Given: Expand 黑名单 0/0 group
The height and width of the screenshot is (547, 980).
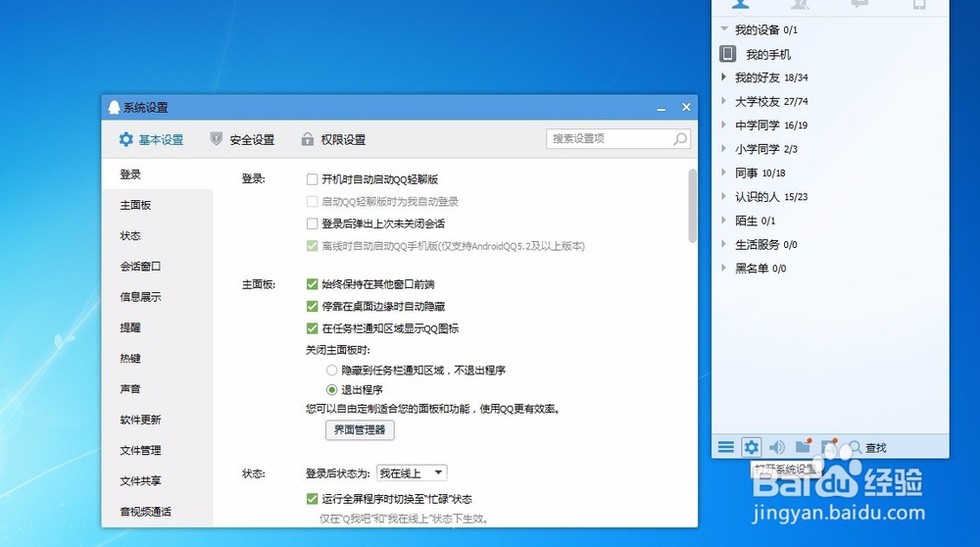Looking at the screenshot, I should [x=724, y=268].
